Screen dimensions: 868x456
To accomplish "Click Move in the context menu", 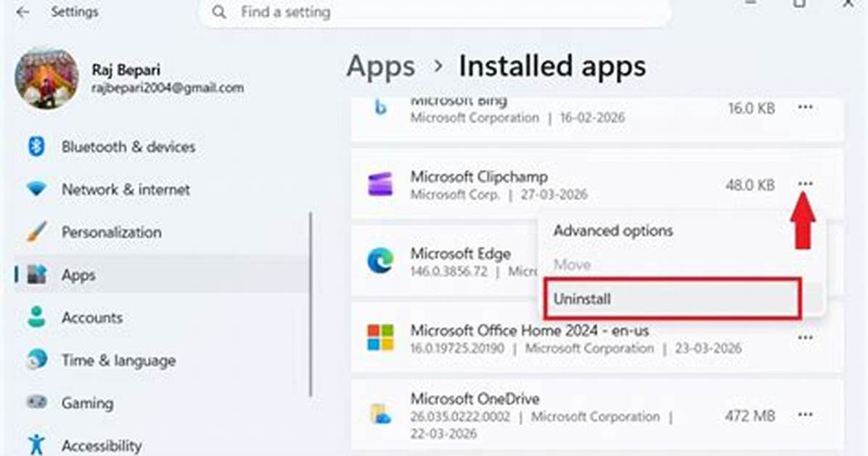I will click(x=572, y=264).
